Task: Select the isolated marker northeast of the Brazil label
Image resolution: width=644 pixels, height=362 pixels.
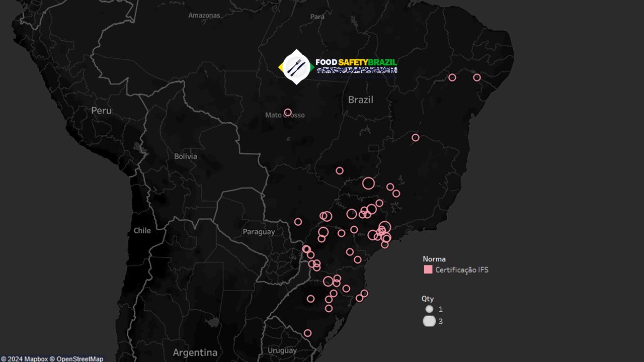Action: point(416,137)
